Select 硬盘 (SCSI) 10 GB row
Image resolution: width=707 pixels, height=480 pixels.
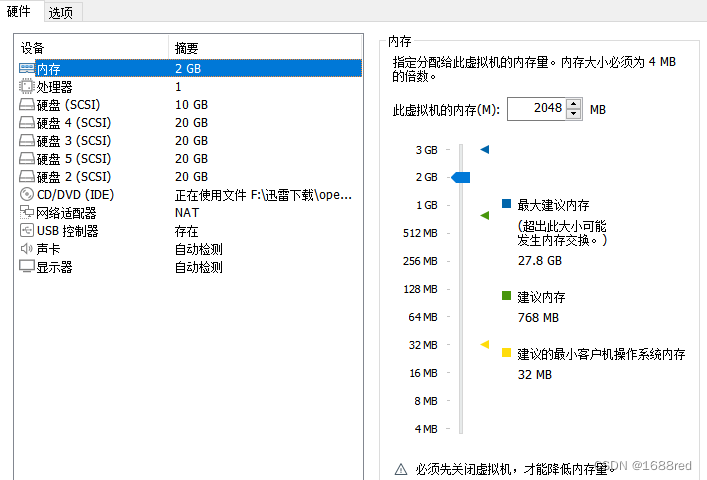(190, 105)
